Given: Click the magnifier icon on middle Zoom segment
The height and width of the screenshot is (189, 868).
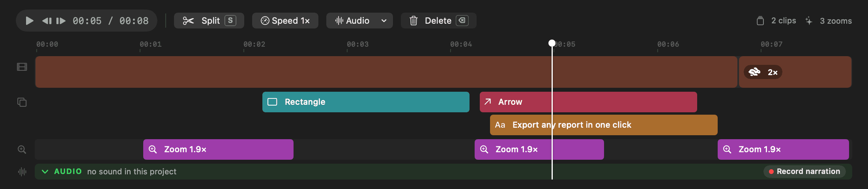Looking at the screenshot, I should [484, 149].
